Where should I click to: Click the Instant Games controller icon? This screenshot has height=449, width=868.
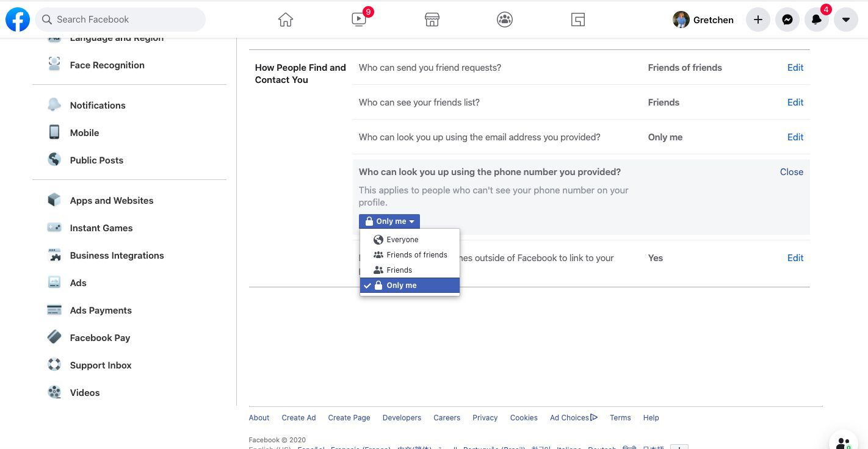pyautogui.click(x=54, y=227)
